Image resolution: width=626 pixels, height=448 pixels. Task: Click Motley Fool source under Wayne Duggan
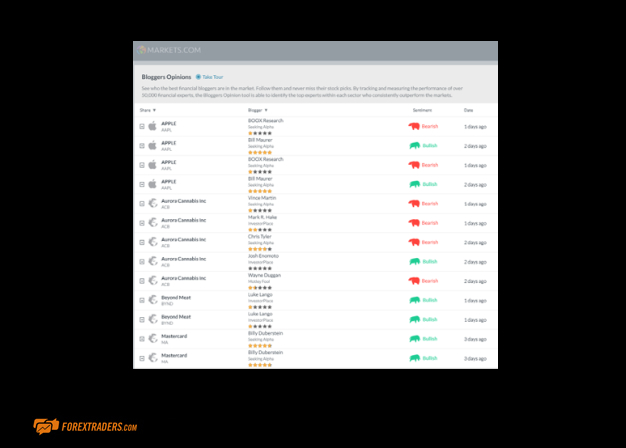coord(259,281)
